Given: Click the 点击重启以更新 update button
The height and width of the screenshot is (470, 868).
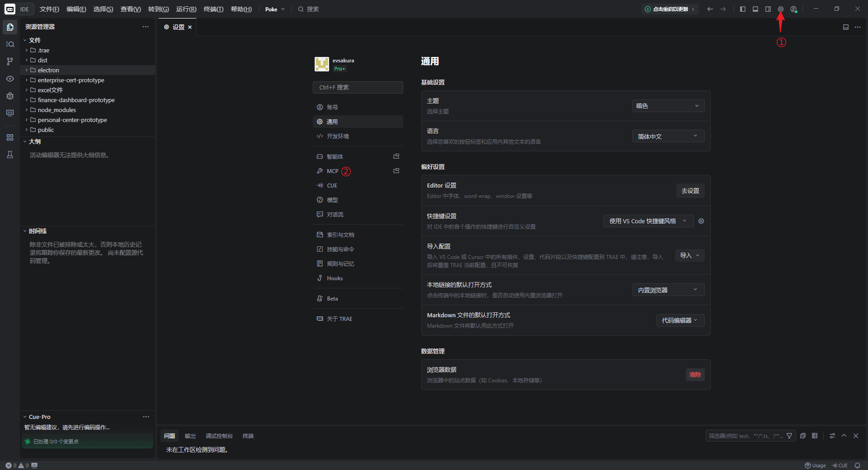Looking at the screenshot, I should click(670, 9).
